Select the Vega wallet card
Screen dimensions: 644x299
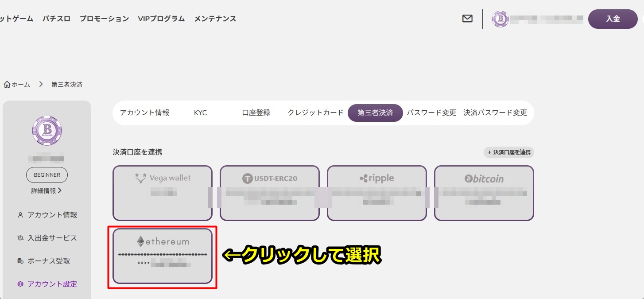(x=163, y=193)
